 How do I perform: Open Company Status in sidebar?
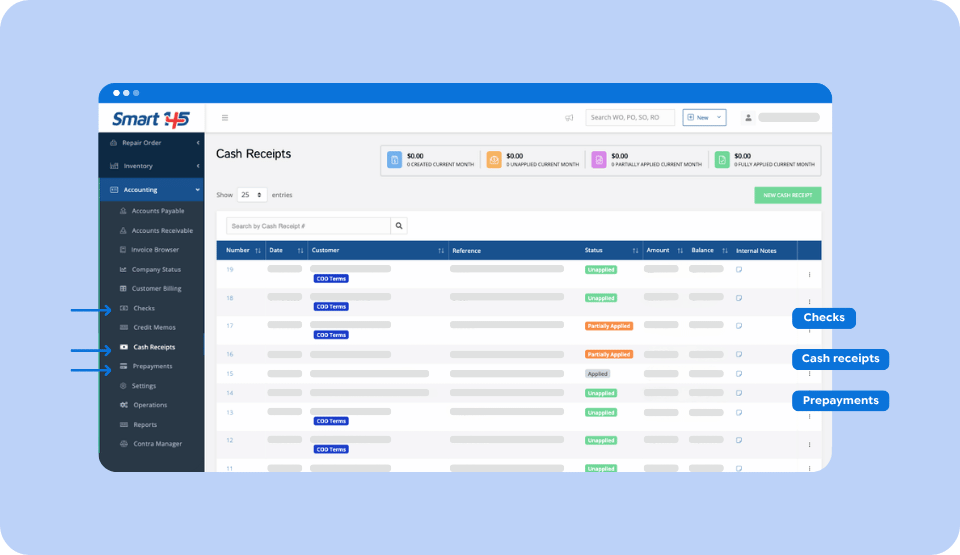click(x=156, y=270)
